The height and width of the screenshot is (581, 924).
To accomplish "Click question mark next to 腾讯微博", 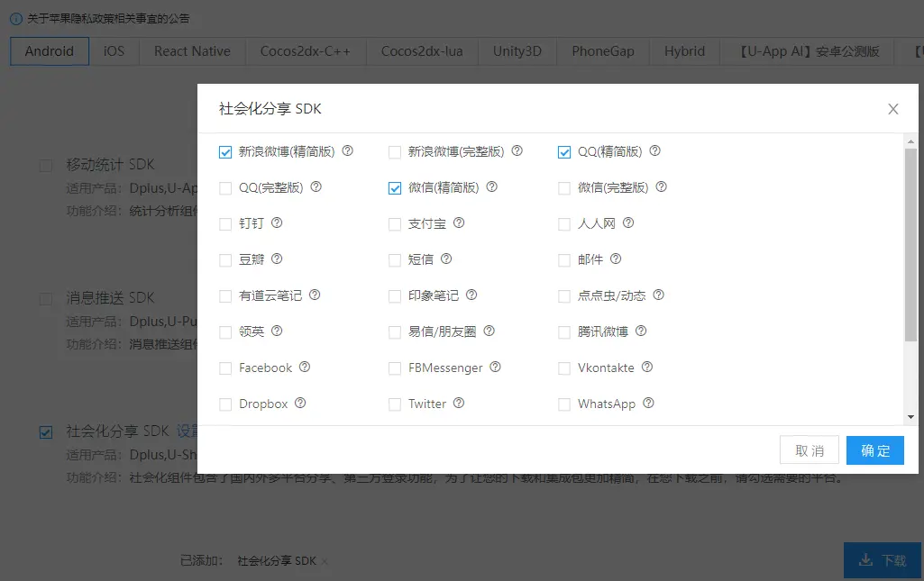I will tap(641, 331).
